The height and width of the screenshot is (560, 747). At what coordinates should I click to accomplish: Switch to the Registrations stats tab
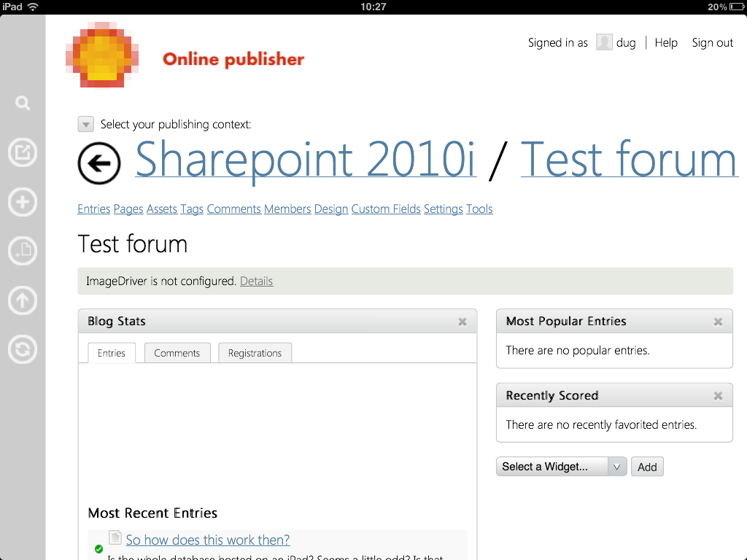(x=255, y=353)
